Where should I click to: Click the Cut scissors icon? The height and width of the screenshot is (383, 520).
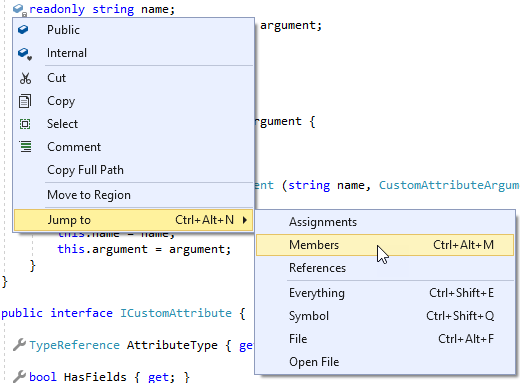(25, 78)
